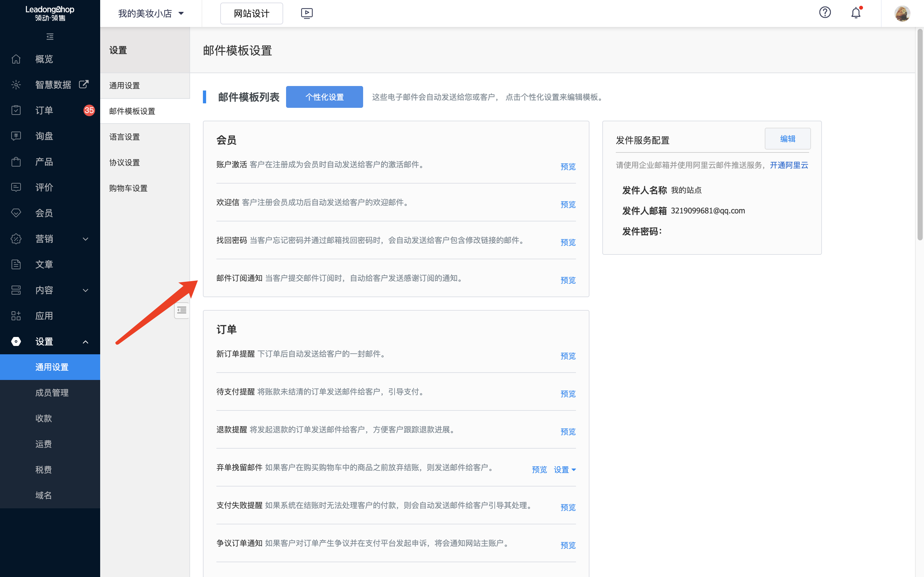Viewport: 924px width, 577px height.
Task: Select the 产品 products icon
Action: 16,161
